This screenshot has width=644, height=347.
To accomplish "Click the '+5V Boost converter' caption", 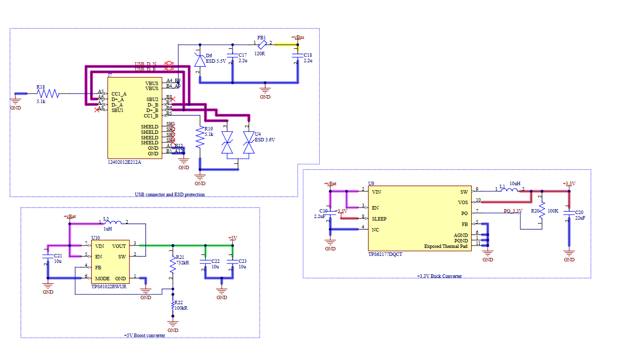I will click(x=144, y=336).
